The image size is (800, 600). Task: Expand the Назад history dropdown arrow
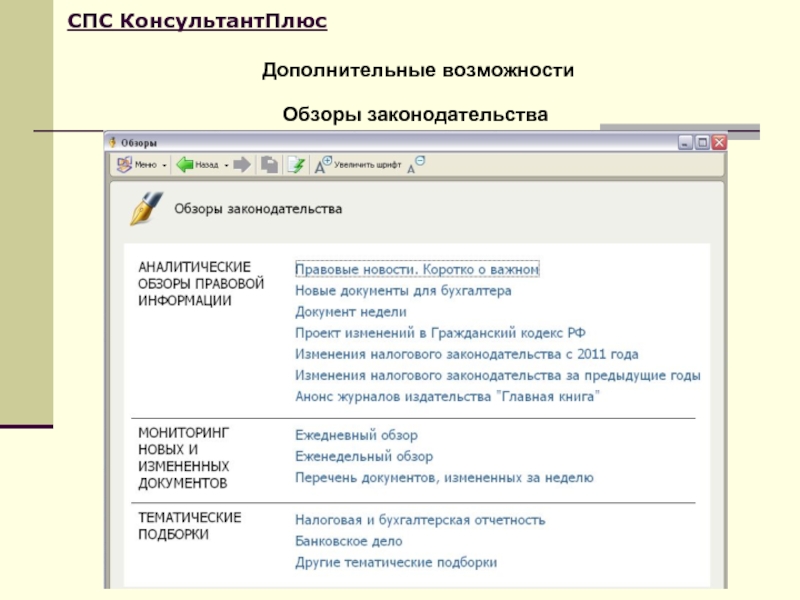227,165
